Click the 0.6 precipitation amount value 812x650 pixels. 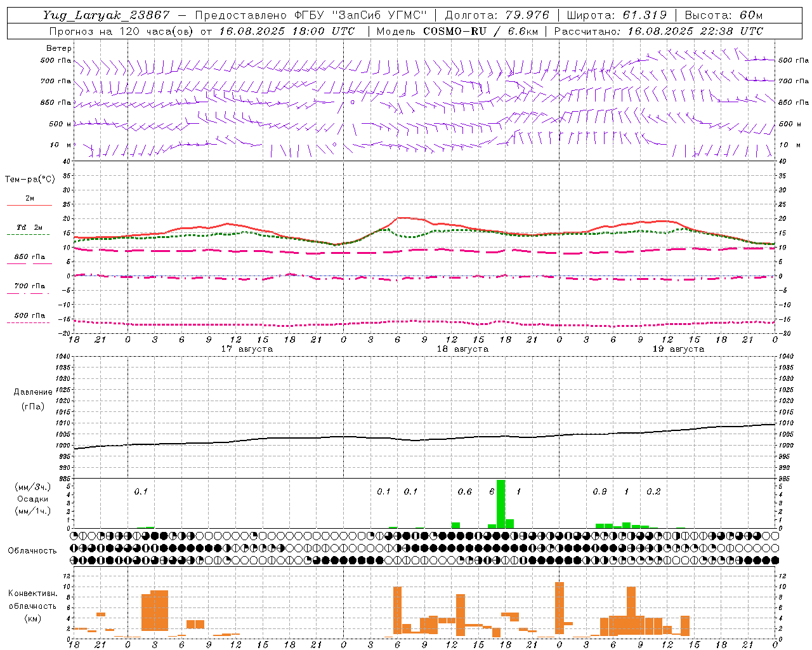click(x=465, y=491)
